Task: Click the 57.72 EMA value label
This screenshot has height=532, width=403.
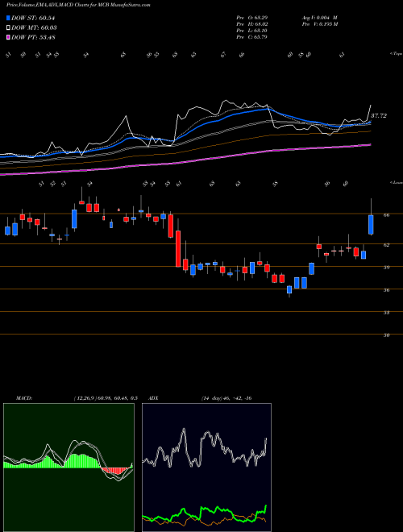Action: pyautogui.click(x=379, y=116)
